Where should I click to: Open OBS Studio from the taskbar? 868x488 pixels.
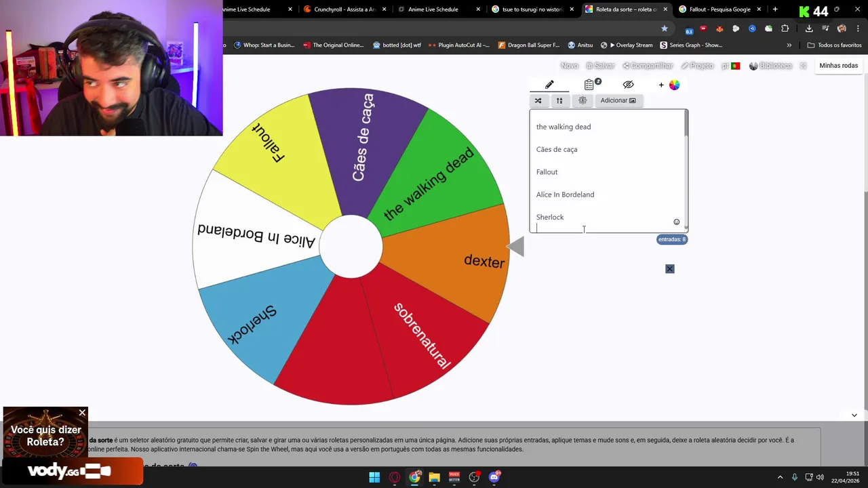474,477
